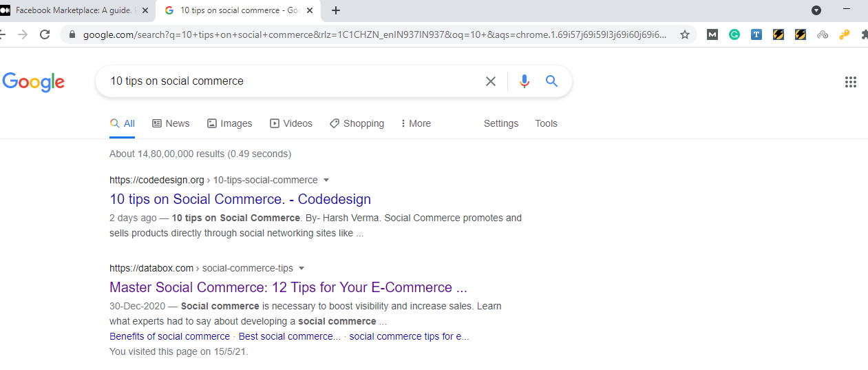Reload the page
The image size is (868, 370).
pos(45,34)
